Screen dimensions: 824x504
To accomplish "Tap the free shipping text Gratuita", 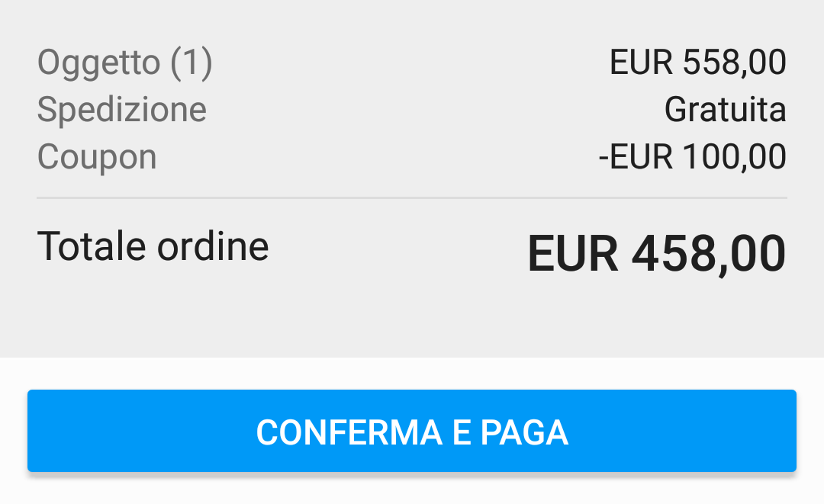I will click(x=725, y=110).
